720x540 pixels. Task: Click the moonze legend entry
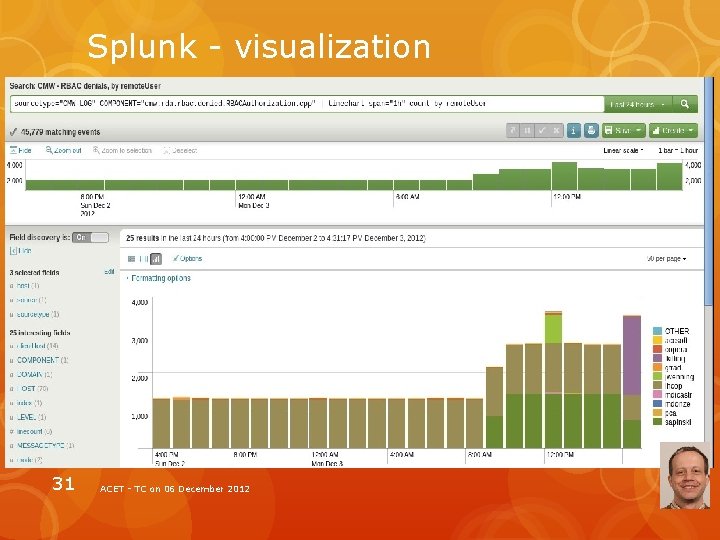tap(671, 404)
